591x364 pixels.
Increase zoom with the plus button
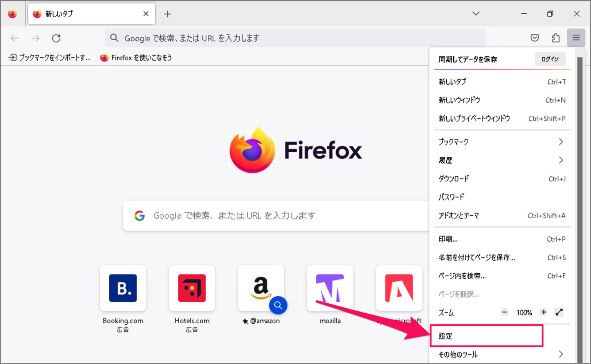544,312
